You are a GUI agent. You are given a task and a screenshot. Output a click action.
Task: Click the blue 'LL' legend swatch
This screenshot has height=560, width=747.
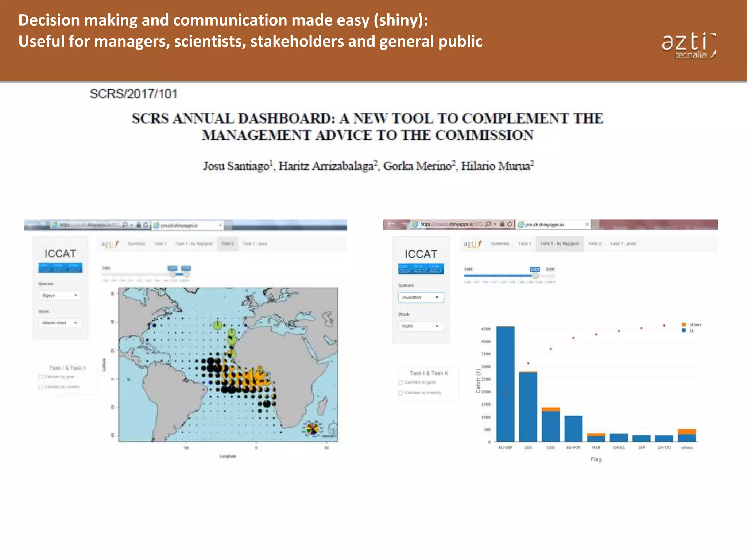click(684, 330)
